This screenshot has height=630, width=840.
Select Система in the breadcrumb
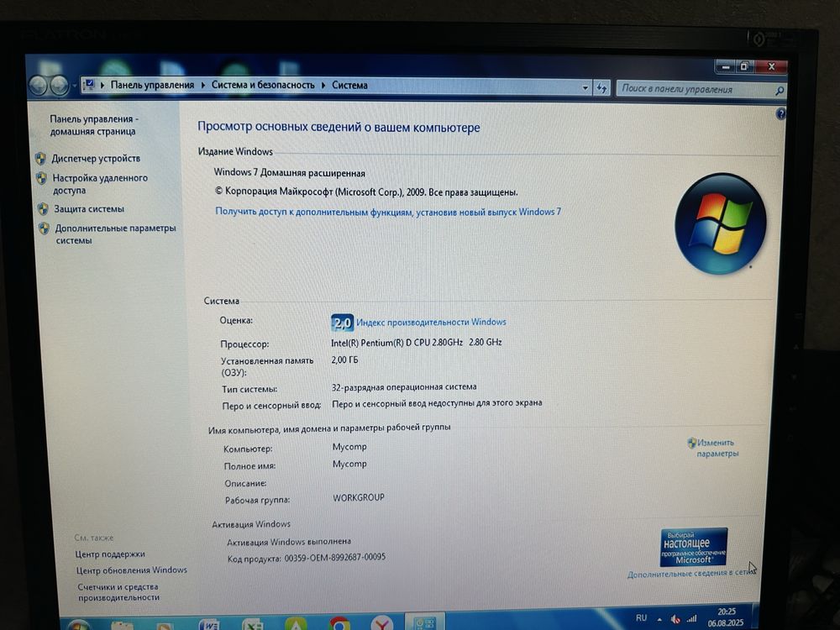tap(349, 85)
